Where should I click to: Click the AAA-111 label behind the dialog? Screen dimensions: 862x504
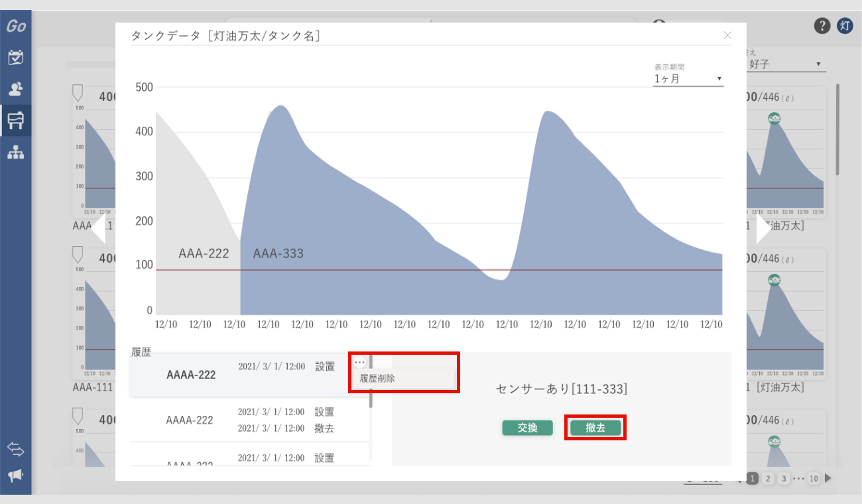pyautogui.click(x=93, y=387)
